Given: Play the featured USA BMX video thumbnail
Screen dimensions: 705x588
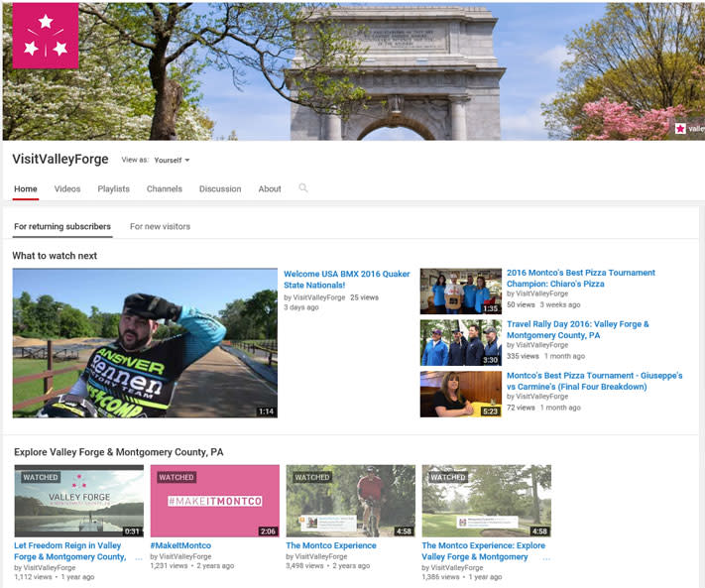Looking at the screenshot, I should (145, 343).
